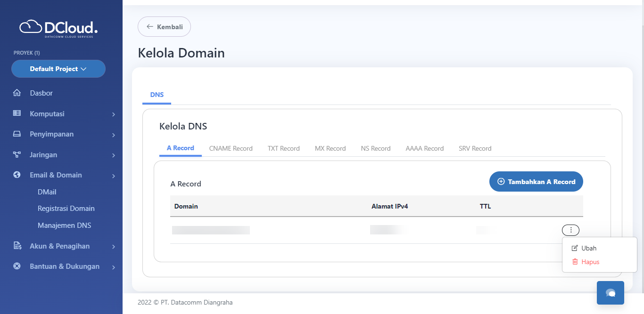The width and height of the screenshot is (644, 314).
Task: Click the Bantuan & Dukungan lifebuoy icon
Action: click(x=17, y=266)
